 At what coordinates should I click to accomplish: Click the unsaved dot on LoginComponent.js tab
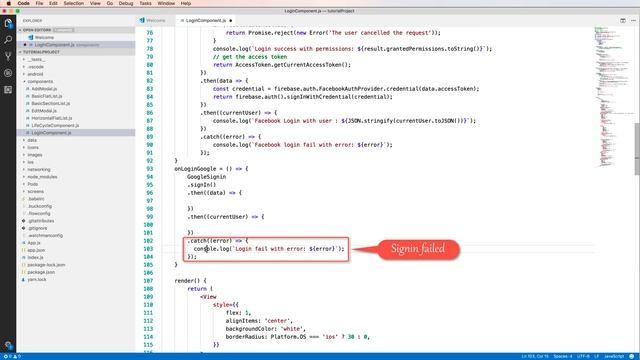point(231,20)
